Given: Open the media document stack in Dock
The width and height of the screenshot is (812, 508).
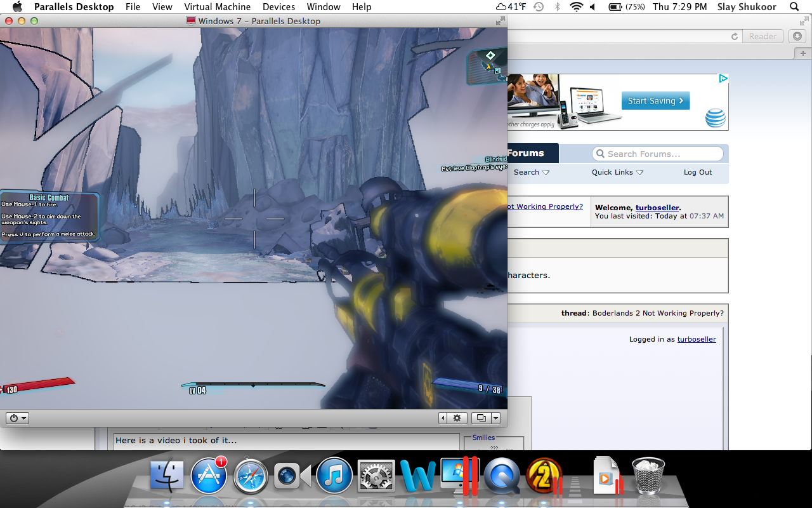Looking at the screenshot, I should tap(607, 476).
